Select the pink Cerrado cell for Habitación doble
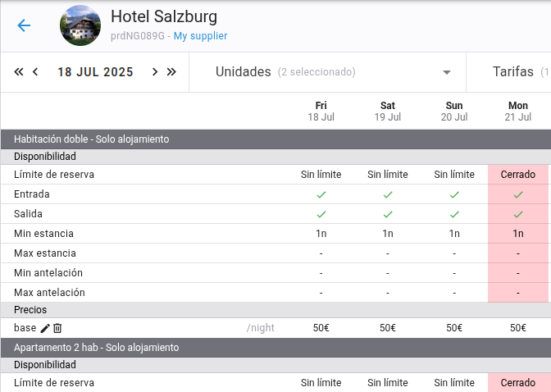This screenshot has height=392, width=551. [518, 175]
